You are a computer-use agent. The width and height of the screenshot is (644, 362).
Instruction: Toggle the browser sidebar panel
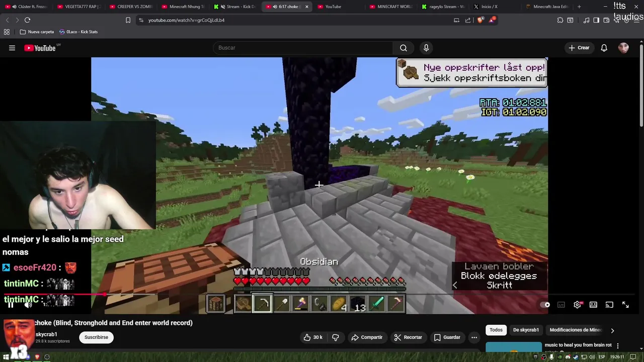pos(596,20)
